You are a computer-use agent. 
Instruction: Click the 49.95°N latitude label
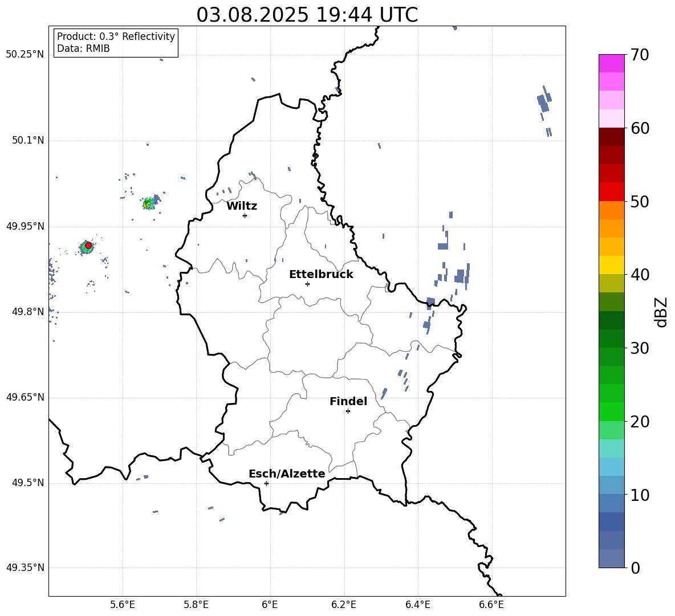pyautogui.click(x=25, y=226)
